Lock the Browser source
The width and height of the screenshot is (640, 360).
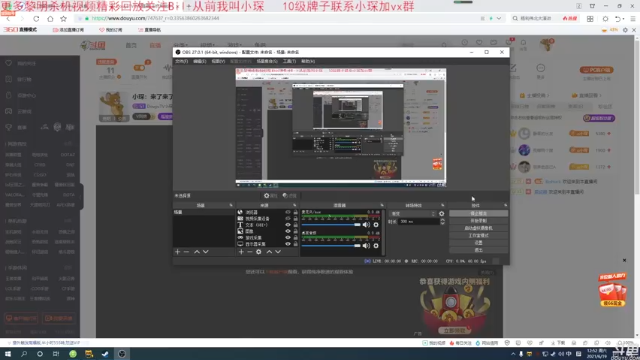[296, 212]
